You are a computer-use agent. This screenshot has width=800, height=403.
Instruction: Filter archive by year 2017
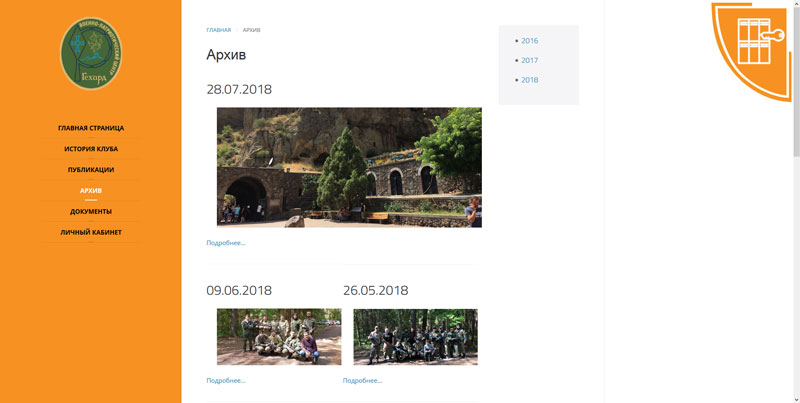click(x=529, y=60)
